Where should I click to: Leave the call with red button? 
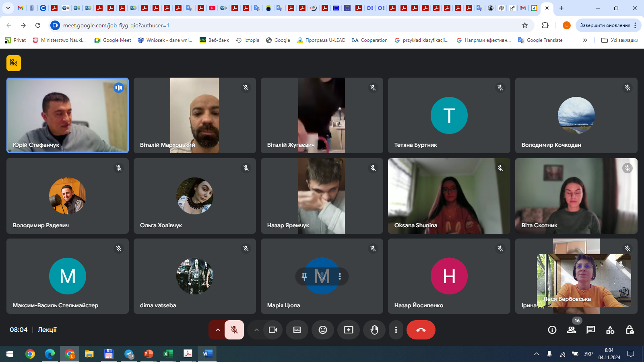click(x=421, y=330)
